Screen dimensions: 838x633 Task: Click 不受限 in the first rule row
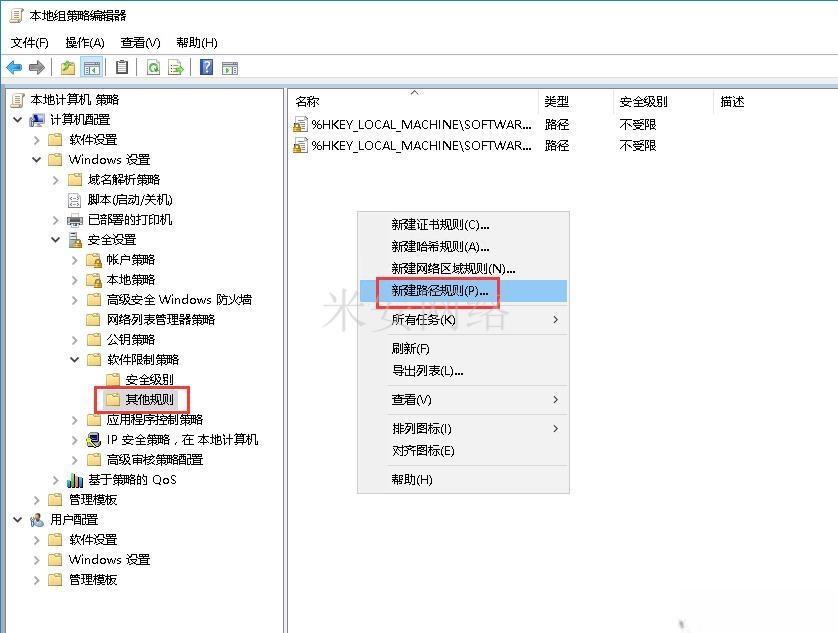pos(638,125)
